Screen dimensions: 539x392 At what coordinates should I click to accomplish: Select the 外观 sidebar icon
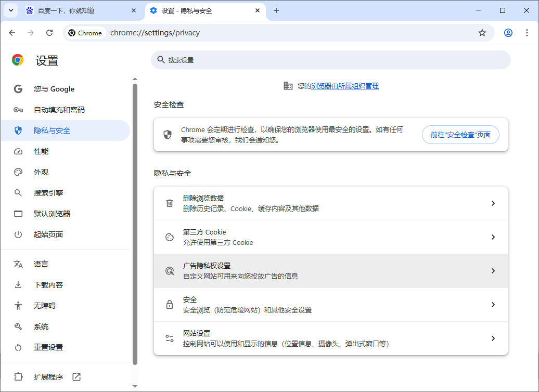tap(17, 172)
